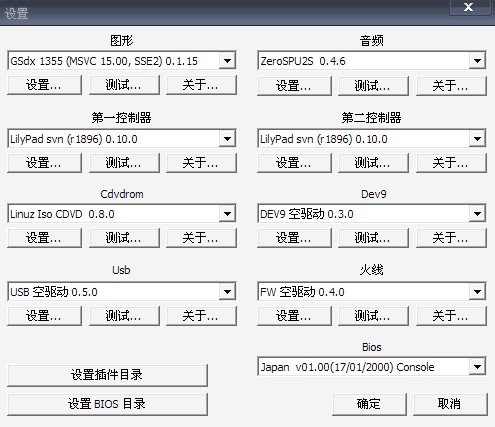Click the 设置插件目录 button
The width and height of the screenshot is (495, 427).
[x=107, y=375]
